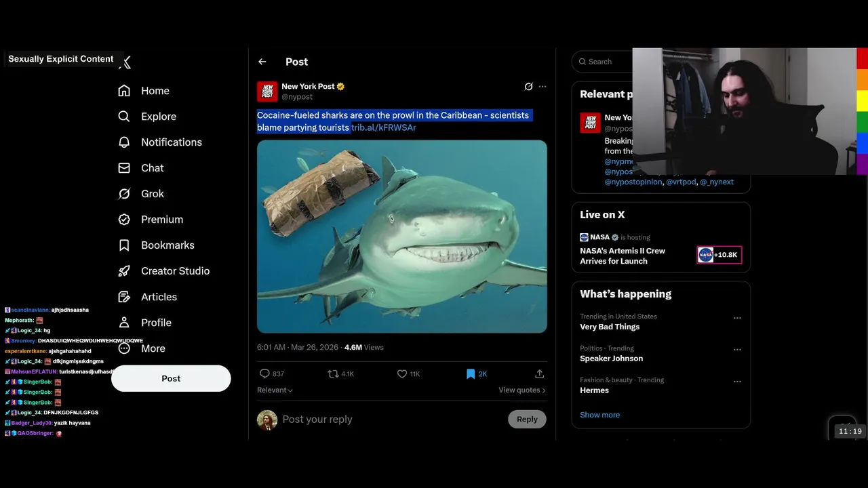Click the search magnifier icon in the Search box
This screenshot has height=488, width=868.
pos(583,62)
